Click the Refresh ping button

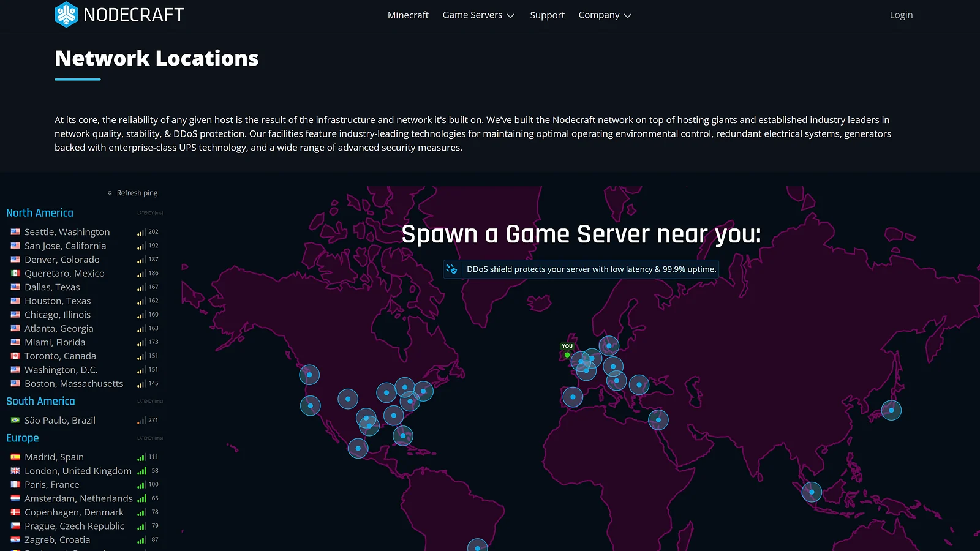[x=132, y=193]
